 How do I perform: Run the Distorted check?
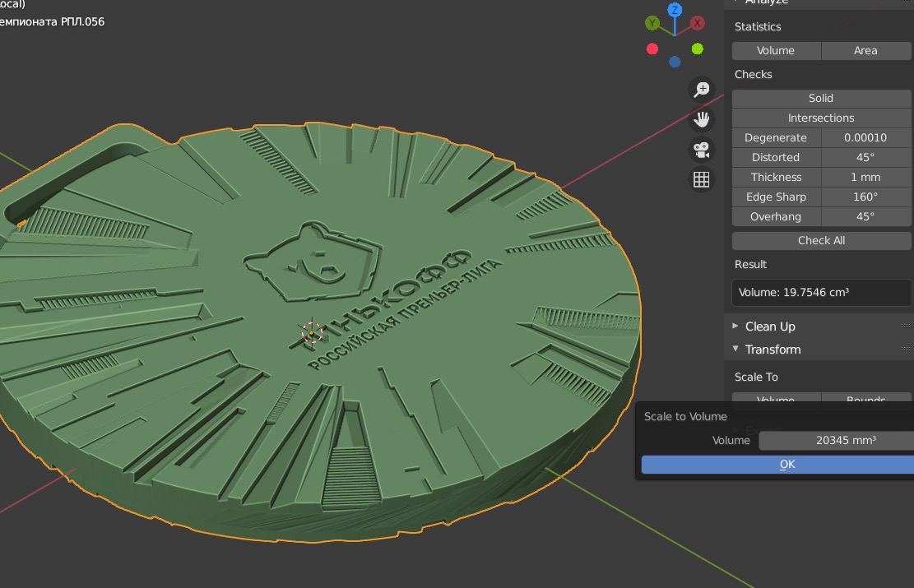(776, 157)
